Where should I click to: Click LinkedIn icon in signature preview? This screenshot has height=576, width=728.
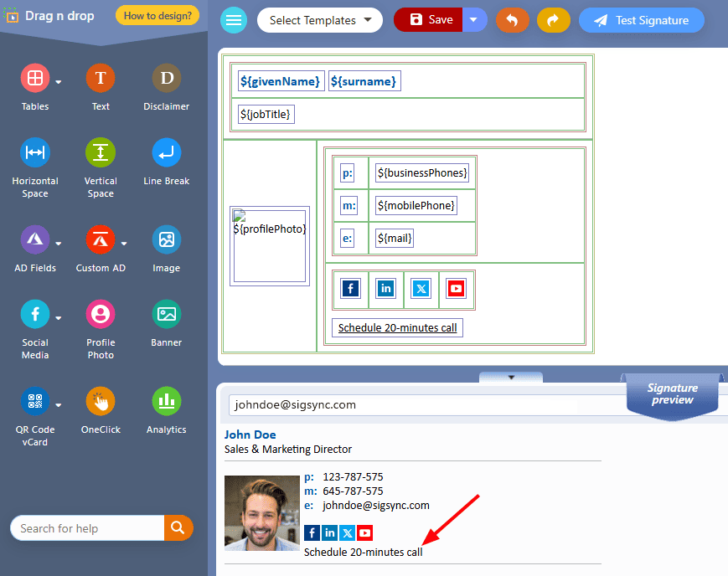[x=329, y=532]
